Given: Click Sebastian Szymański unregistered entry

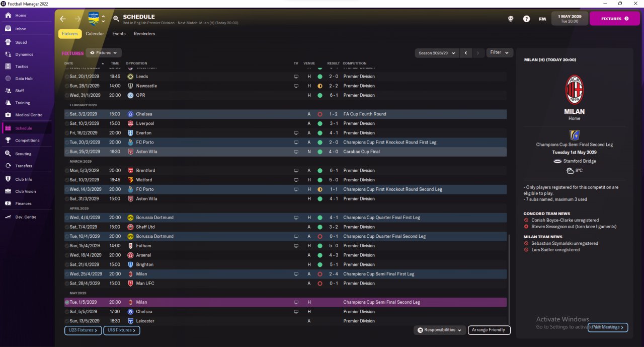Looking at the screenshot, I should [565, 243].
